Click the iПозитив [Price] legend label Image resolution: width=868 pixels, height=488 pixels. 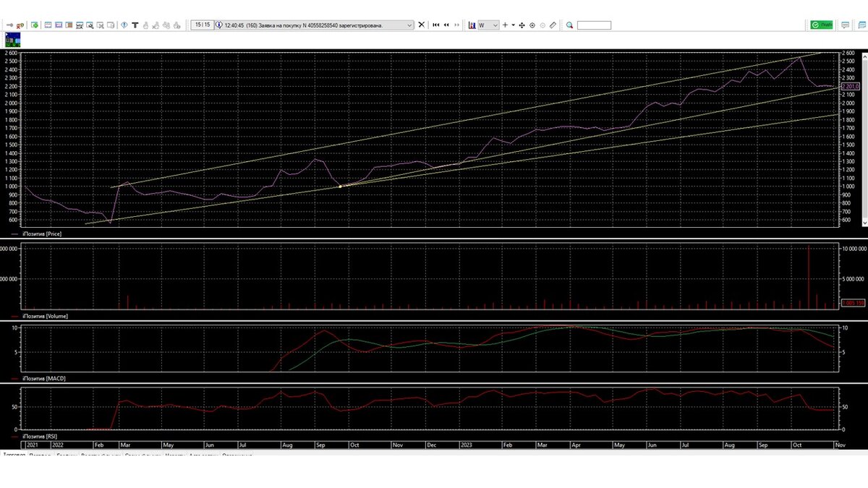(41, 234)
